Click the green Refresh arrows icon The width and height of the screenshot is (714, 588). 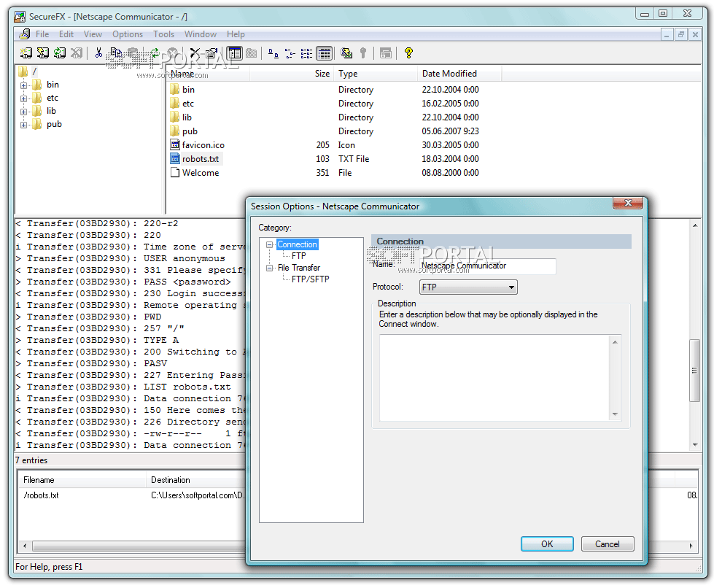pos(155,53)
